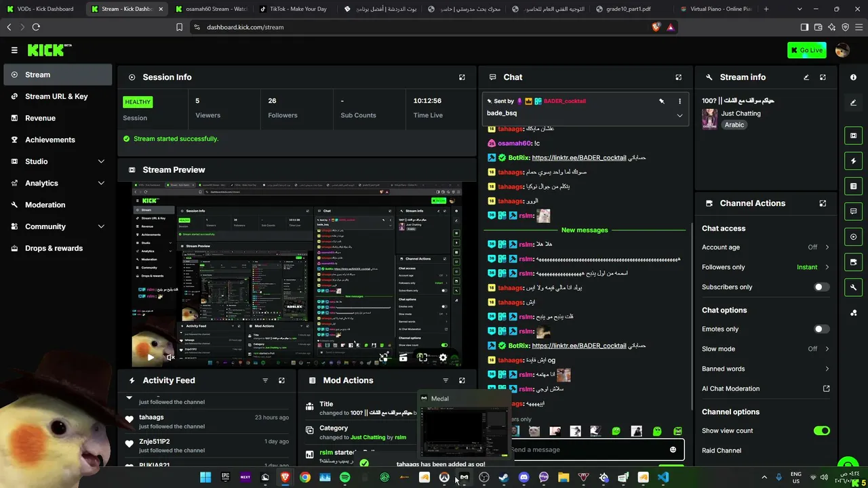Open AI Chat Moderation external link

(826, 388)
